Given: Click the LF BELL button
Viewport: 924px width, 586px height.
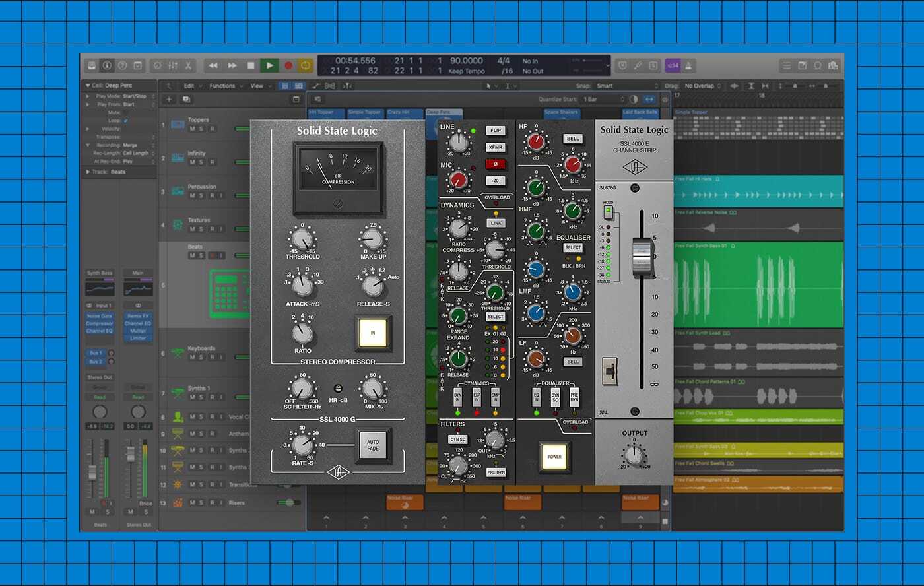Looking at the screenshot, I should coord(573,362).
